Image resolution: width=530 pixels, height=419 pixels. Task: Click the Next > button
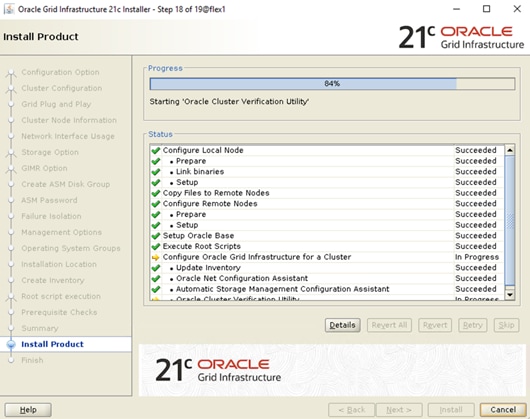pos(399,410)
